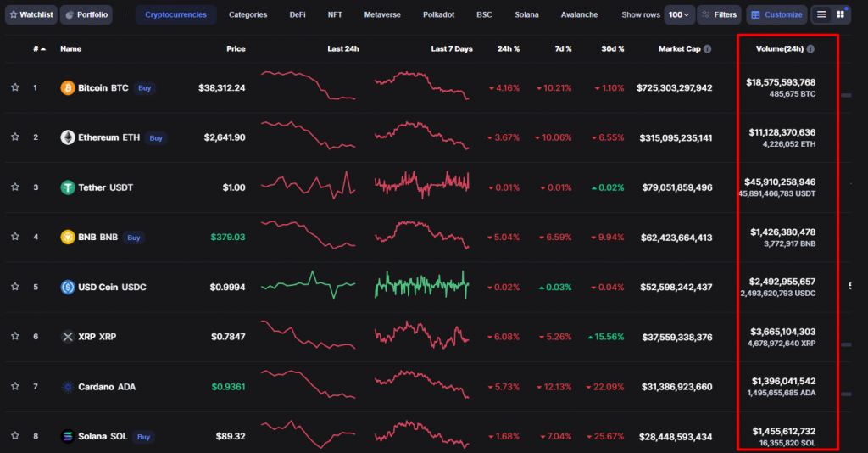Open the Cardano ADA name link
Screen dimensions: 868x453
pyautogui.click(x=107, y=387)
